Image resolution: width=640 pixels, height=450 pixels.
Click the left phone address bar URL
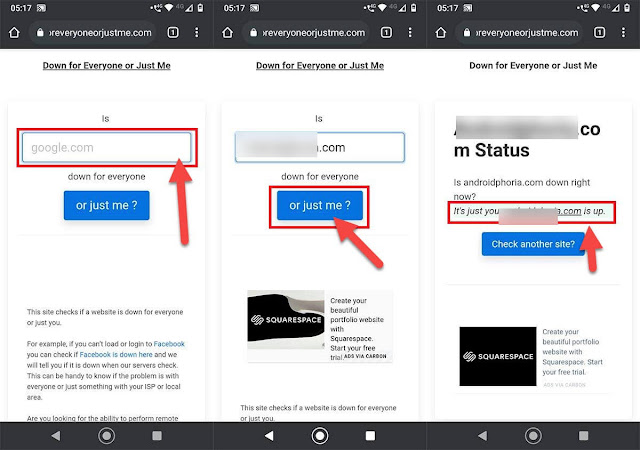(x=100, y=33)
